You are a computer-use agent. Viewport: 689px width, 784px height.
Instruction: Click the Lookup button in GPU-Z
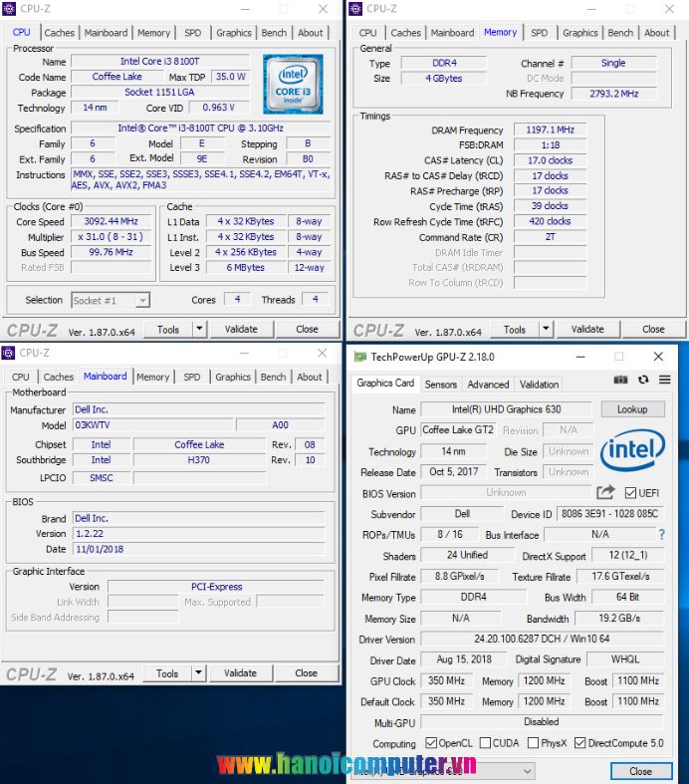point(632,409)
